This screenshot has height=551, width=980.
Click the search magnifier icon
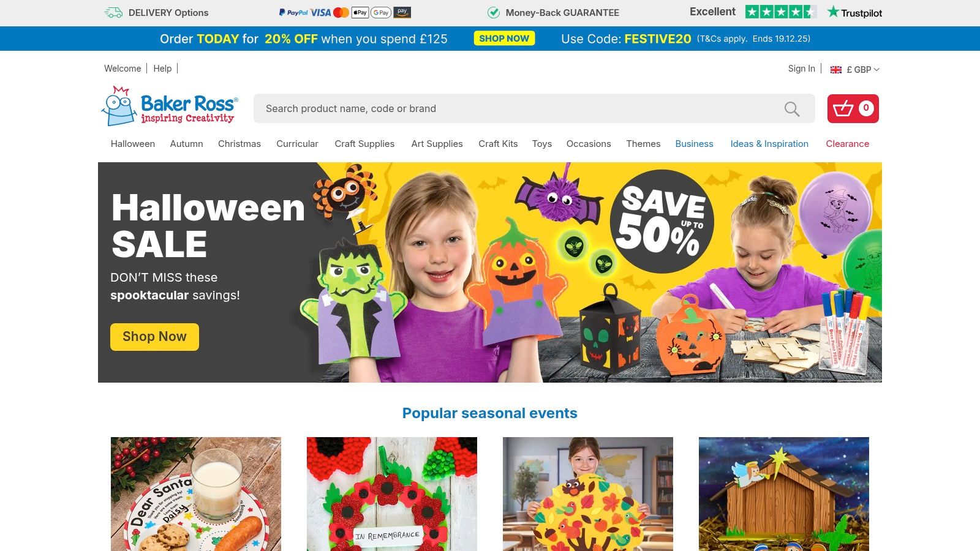coord(792,109)
